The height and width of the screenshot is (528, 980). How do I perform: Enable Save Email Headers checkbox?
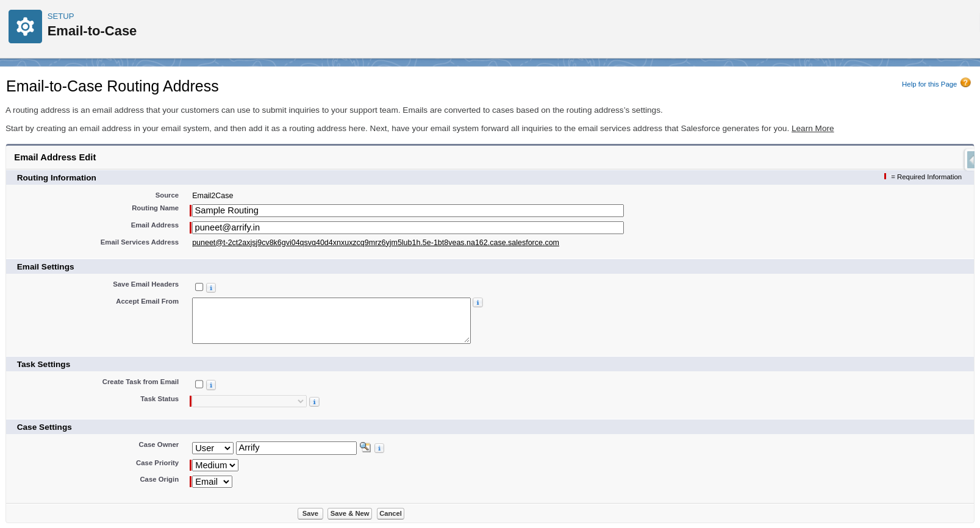199,287
